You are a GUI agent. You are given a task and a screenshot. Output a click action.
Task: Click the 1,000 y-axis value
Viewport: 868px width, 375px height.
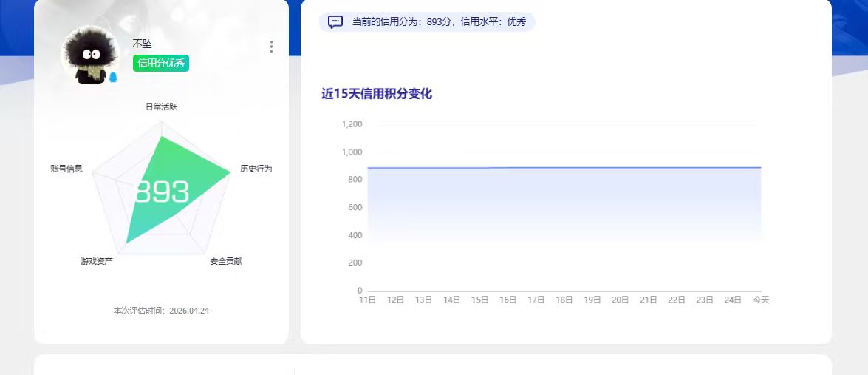click(x=352, y=152)
